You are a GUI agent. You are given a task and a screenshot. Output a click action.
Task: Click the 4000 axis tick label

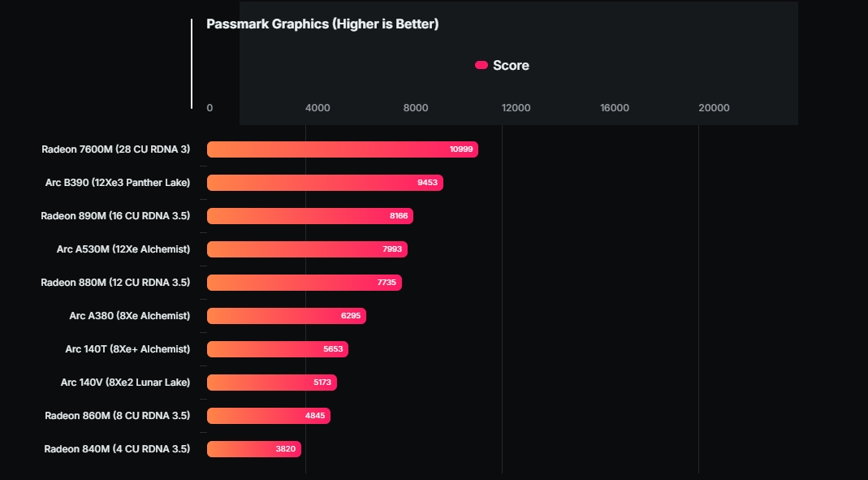pos(317,108)
